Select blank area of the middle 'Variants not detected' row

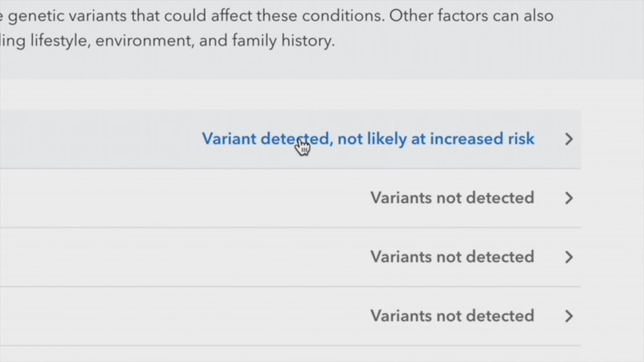(181, 258)
